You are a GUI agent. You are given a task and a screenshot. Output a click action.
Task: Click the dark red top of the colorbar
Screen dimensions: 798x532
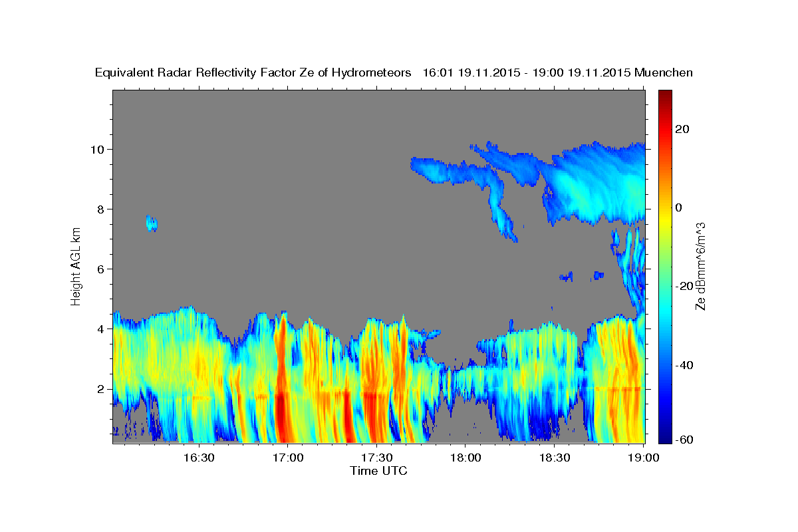(665, 96)
